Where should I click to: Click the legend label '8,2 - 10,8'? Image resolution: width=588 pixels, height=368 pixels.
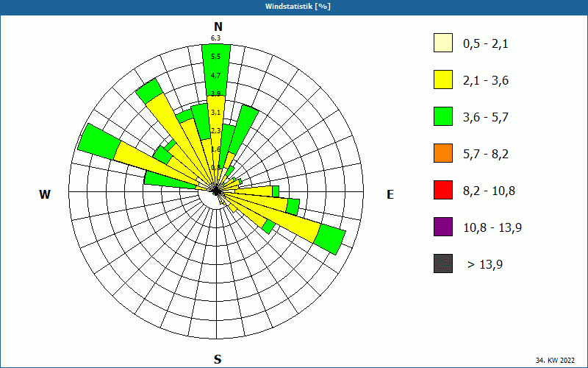click(x=489, y=191)
